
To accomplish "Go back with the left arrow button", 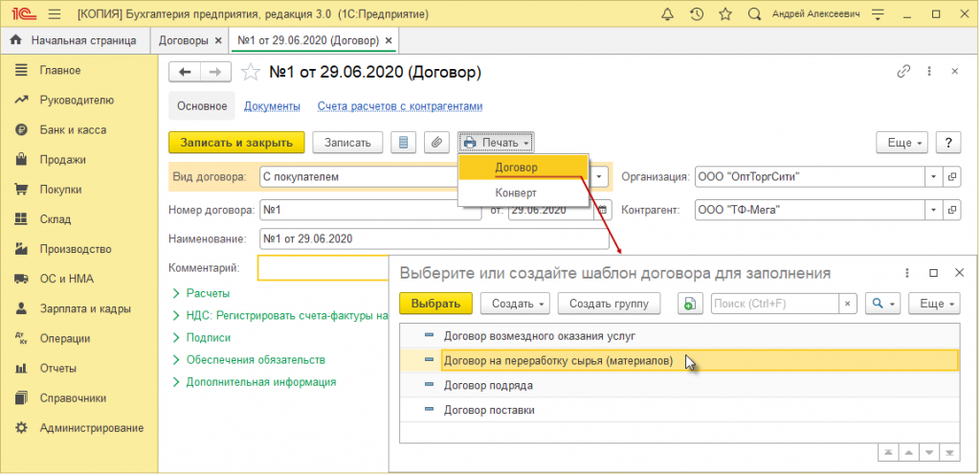I will 185,73.
